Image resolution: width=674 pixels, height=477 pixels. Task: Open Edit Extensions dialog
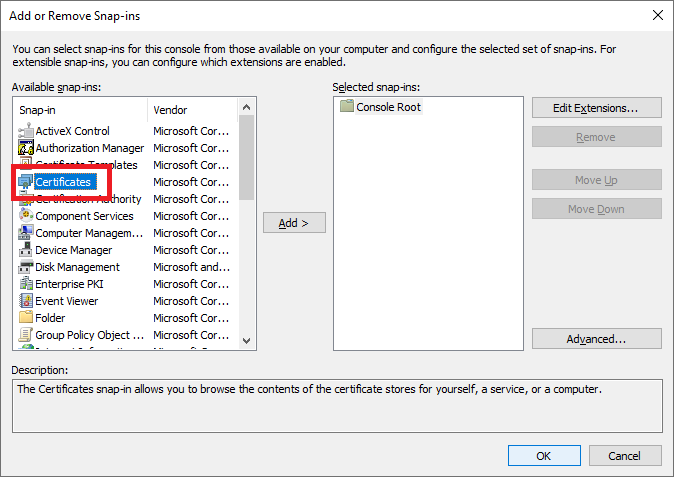(x=596, y=107)
